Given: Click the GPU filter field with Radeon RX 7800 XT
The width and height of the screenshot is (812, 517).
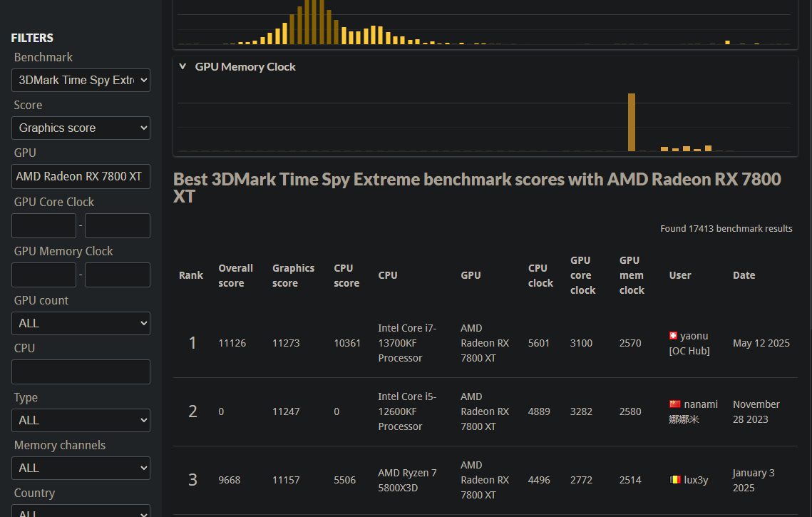Looking at the screenshot, I should point(81,176).
